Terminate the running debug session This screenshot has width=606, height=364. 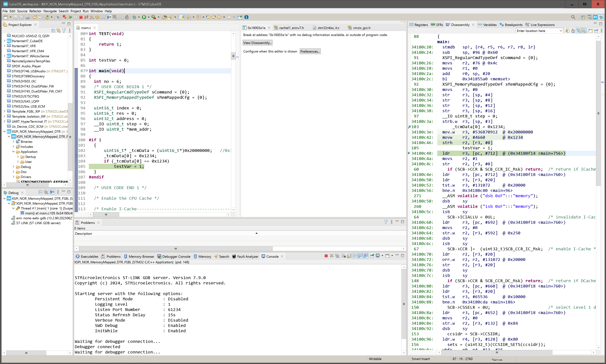[x=81, y=17]
